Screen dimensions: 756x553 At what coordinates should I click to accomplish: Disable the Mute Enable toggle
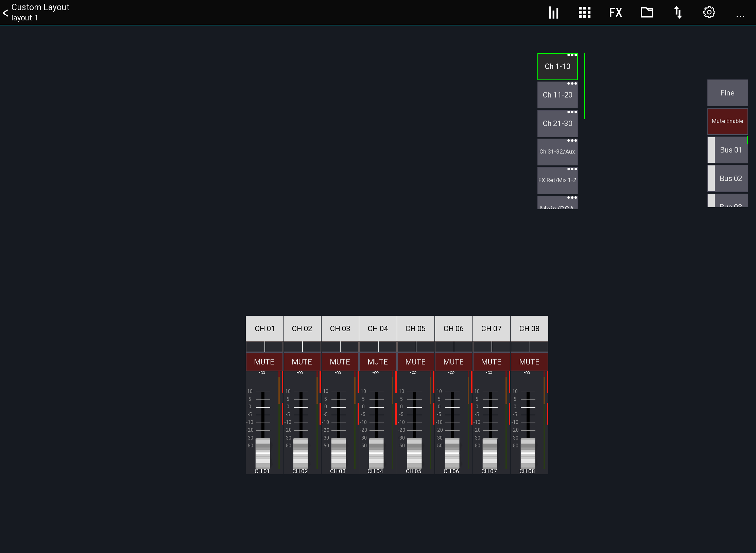(727, 121)
